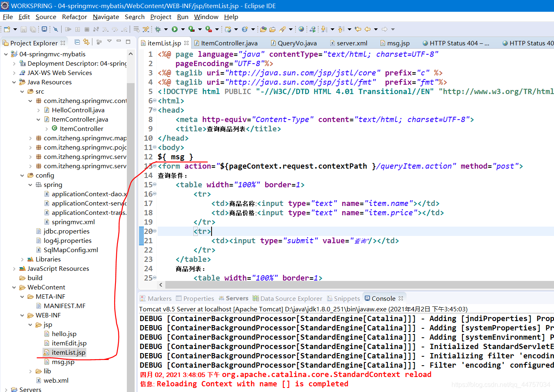Click the Terminate square icon
The image size is (554, 392).
pyautogui.click(x=87, y=29)
